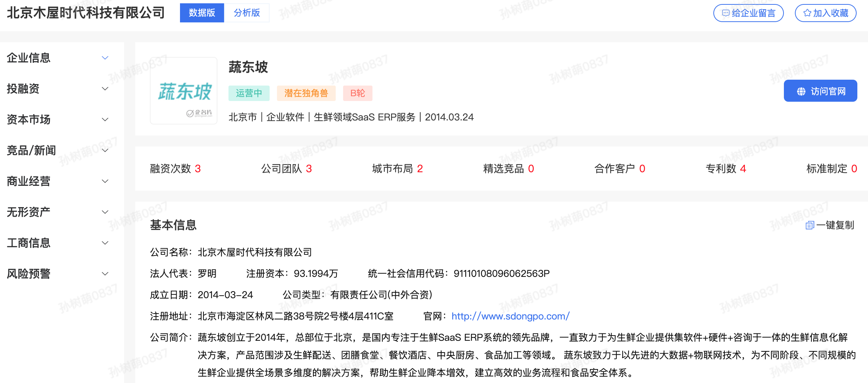Click the 给企业留言 button
The image size is (868, 383).
pyautogui.click(x=748, y=13)
